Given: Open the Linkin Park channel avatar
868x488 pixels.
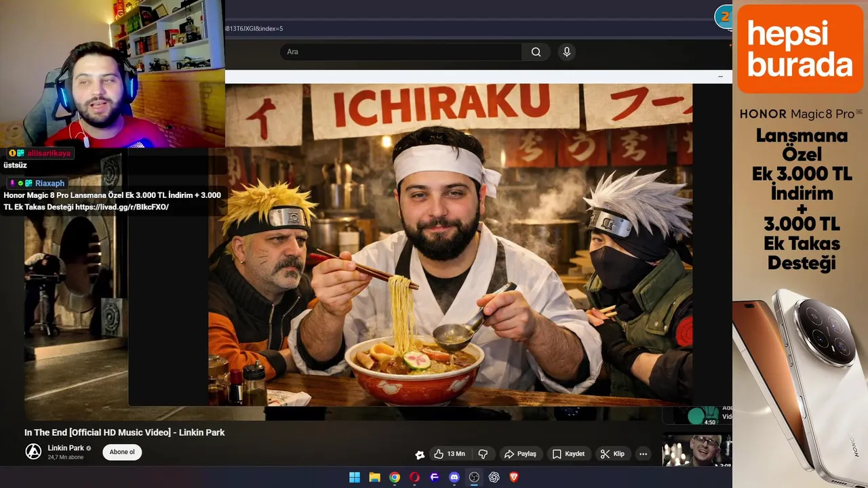Looking at the screenshot, I should 33,451.
